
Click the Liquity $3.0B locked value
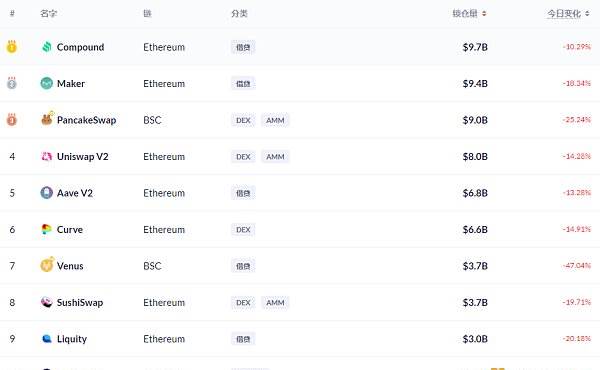(x=475, y=339)
